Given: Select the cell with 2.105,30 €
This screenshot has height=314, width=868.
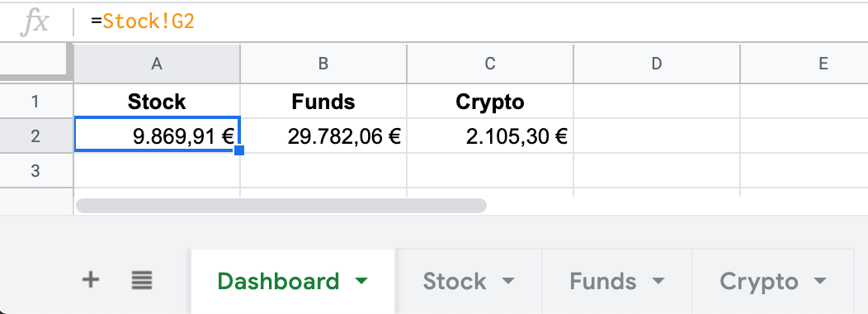Looking at the screenshot, I should (490, 136).
